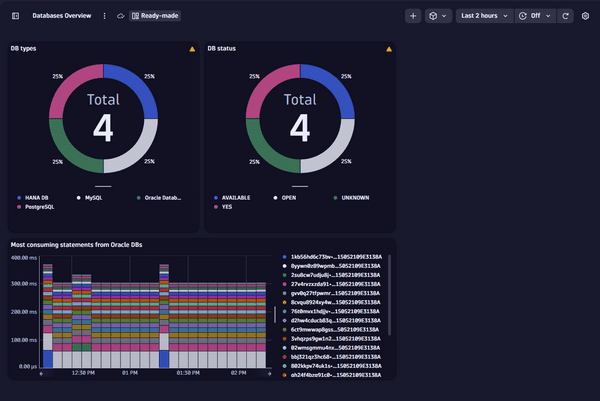Select legend entry starting with 76t8mwx1hdjjv

pos(331,311)
